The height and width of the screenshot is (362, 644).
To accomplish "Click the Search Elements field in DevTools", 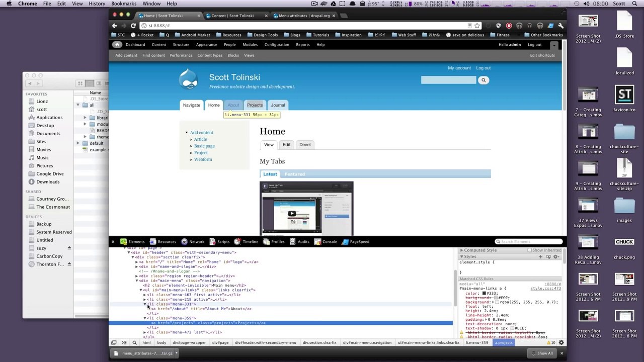I will [528, 242].
